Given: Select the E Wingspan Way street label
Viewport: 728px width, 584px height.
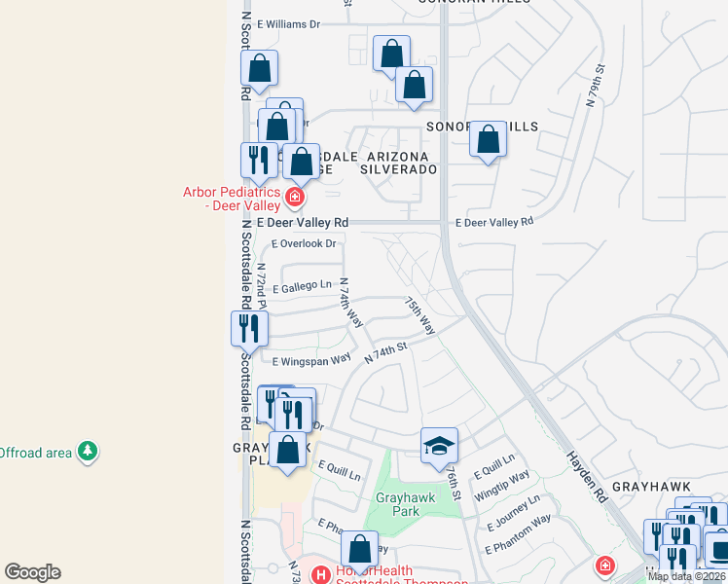Looking at the screenshot, I should pos(311,360).
